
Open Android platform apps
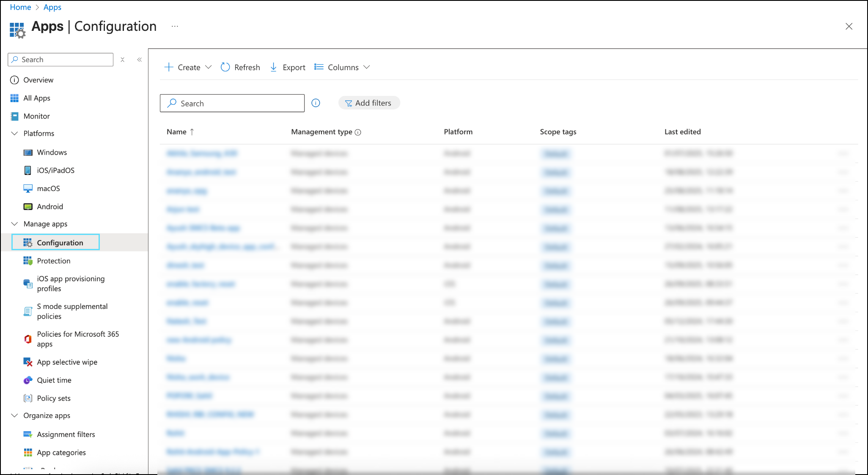pos(49,207)
